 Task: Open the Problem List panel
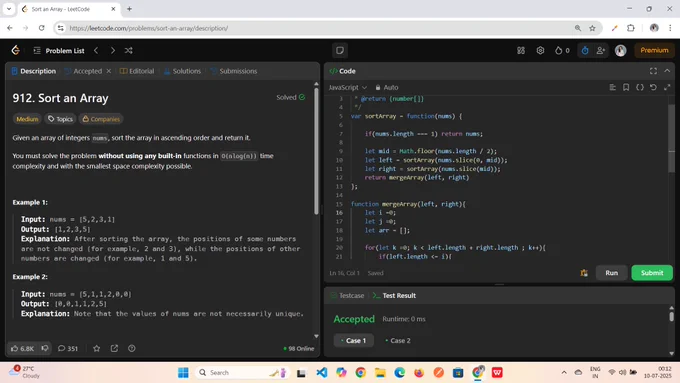[59, 51]
